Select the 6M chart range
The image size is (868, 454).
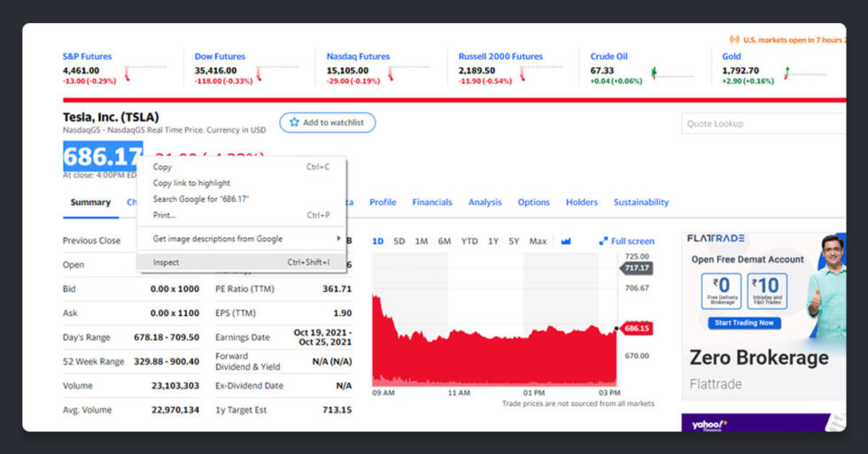(x=445, y=241)
